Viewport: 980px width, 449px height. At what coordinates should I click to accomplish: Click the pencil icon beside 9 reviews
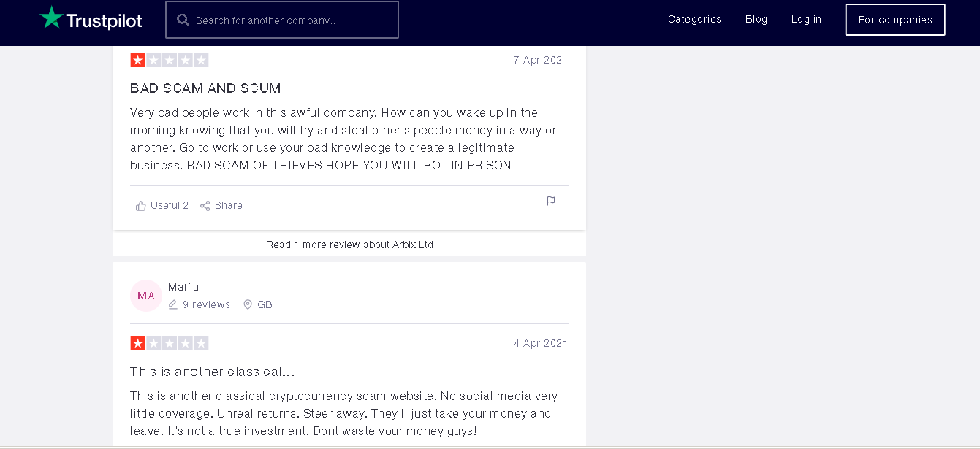pyautogui.click(x=173, y=304)
